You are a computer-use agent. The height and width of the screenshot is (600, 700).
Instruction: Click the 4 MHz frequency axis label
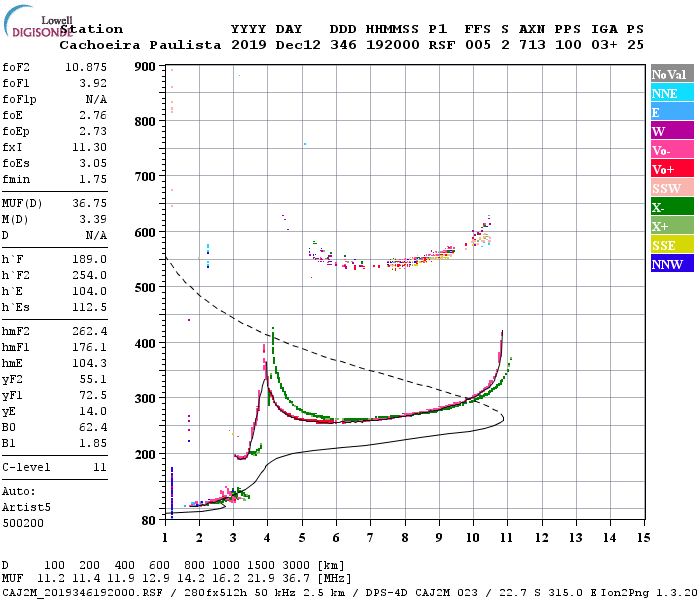(x=267, y=538)
